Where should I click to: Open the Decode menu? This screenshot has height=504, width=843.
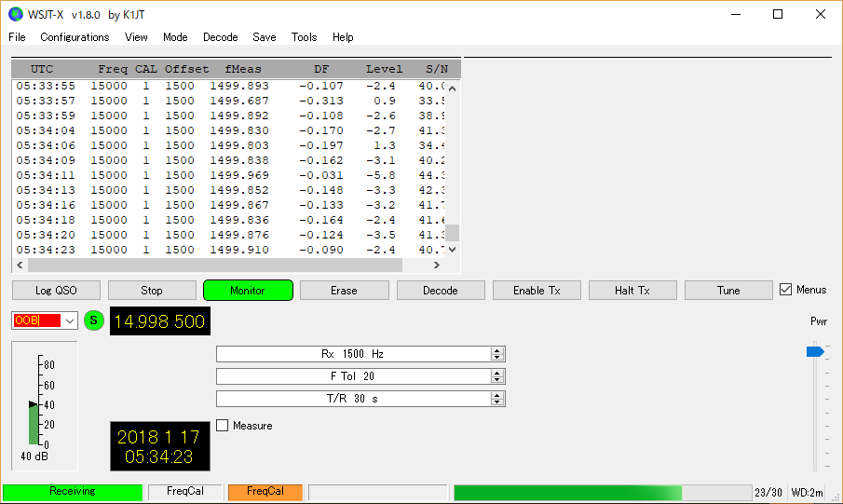pos(221,37)
